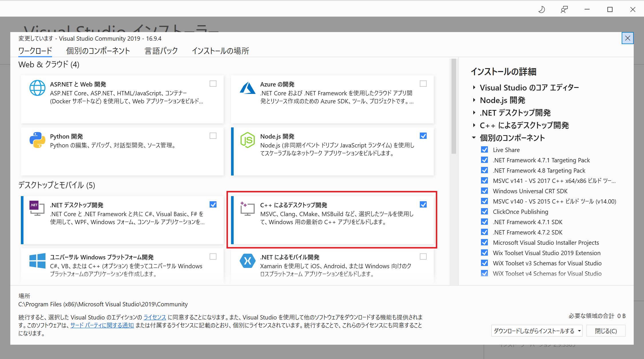The height and width of the screenshot is (359, 644).
Task: Click the Azure development logo icon
Action: tap(248, 88)
